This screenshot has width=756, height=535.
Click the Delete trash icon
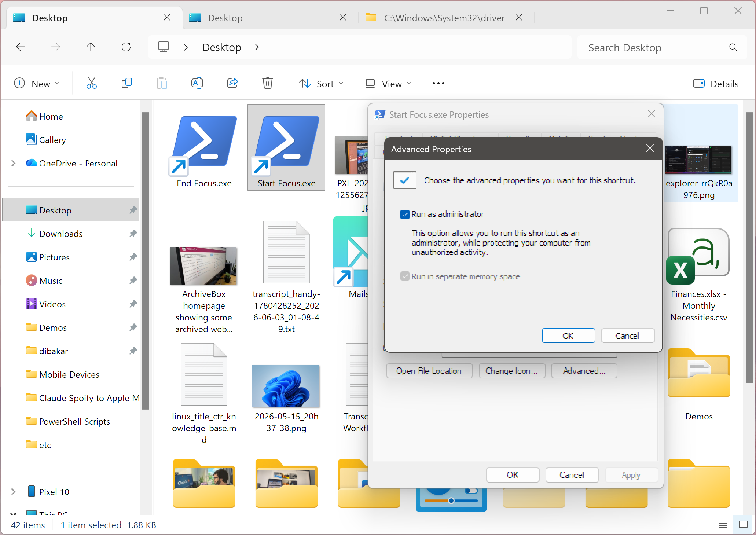pyautogui.click(x=268, y=84)
